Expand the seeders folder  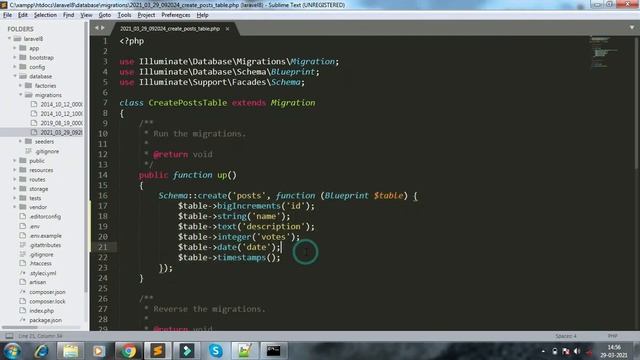pos(20,142)
